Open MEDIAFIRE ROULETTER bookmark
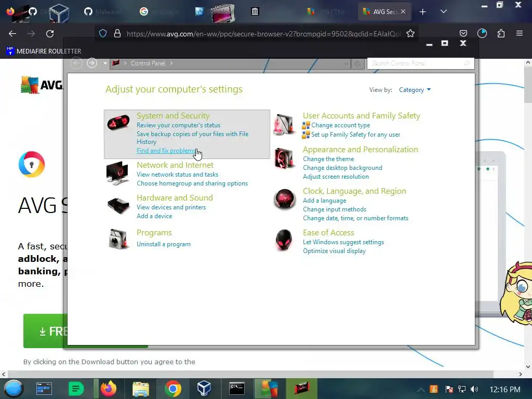Screen dimensions: 532x399 point(44,51)
